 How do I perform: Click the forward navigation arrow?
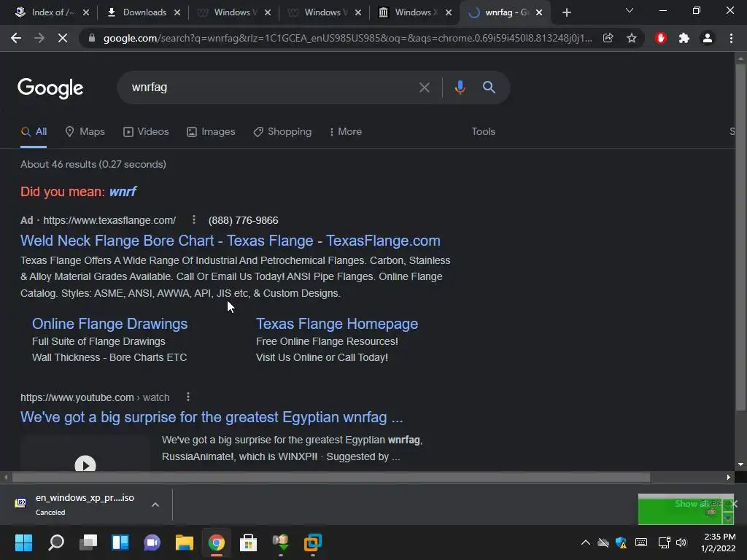coord(39,38)
